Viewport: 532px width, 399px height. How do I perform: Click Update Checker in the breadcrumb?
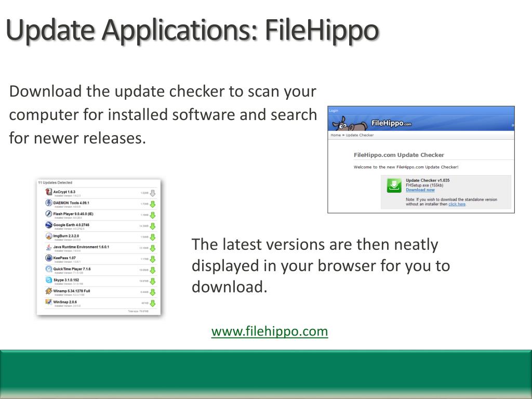click(x=360, y=135)
